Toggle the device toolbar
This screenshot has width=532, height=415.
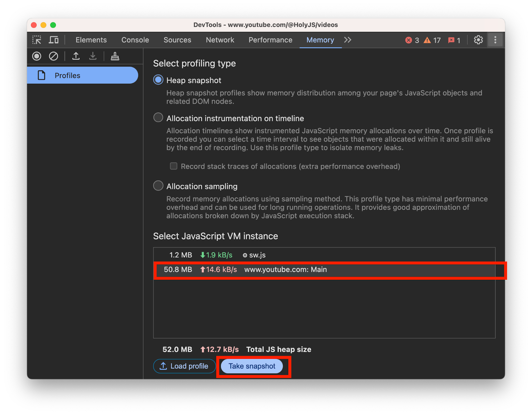54,40
